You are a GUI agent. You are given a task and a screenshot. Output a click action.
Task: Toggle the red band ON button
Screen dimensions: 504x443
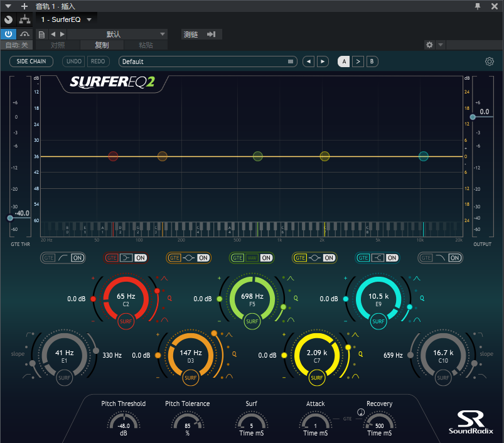click(x=141, y=258)
